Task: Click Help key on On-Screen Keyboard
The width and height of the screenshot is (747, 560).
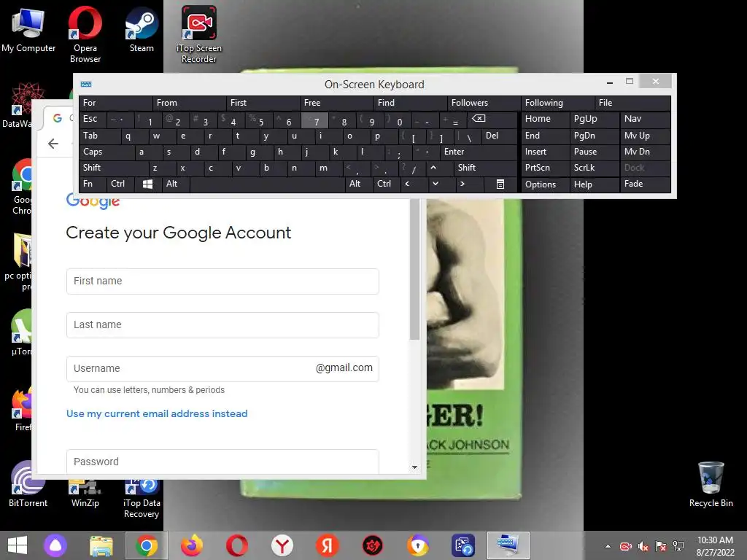Action: click(595, 184)
